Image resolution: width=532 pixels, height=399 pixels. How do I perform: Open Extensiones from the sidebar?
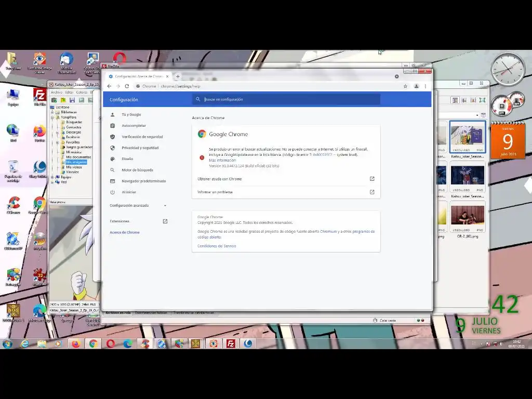coord(138,221)
